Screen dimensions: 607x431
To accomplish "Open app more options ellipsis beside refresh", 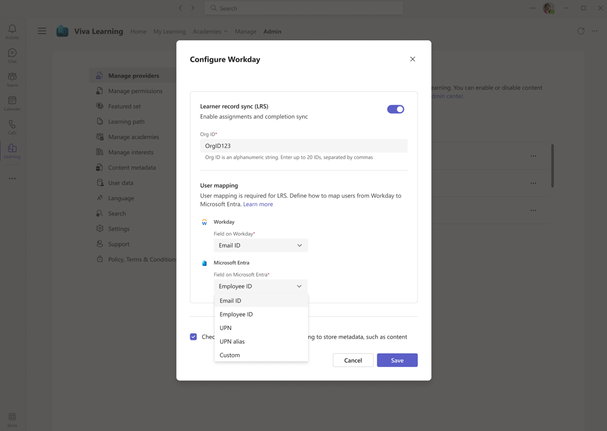I will click(594, 31).
